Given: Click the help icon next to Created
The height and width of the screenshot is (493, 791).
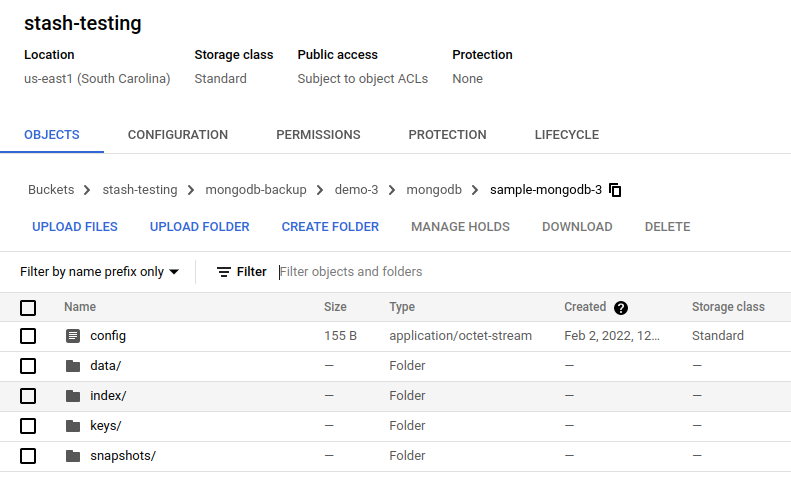Looking at the screenshot, I should coord(621,308).
